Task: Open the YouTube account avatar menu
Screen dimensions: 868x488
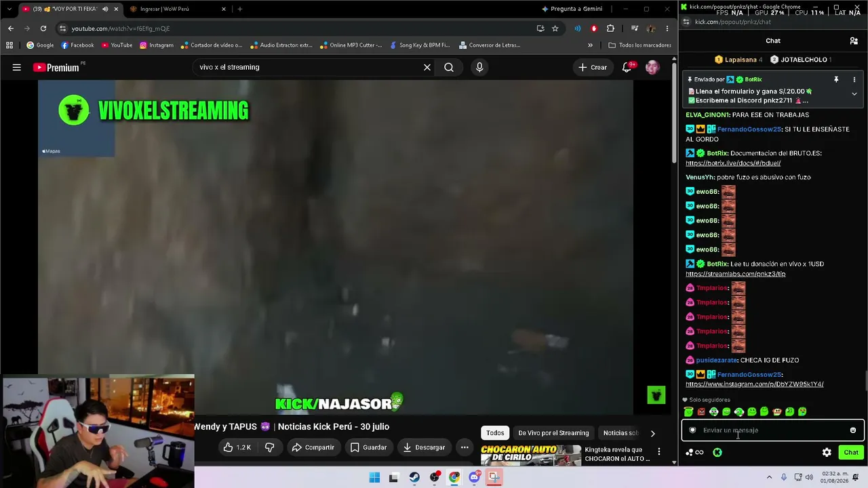Action: (652, 67)
